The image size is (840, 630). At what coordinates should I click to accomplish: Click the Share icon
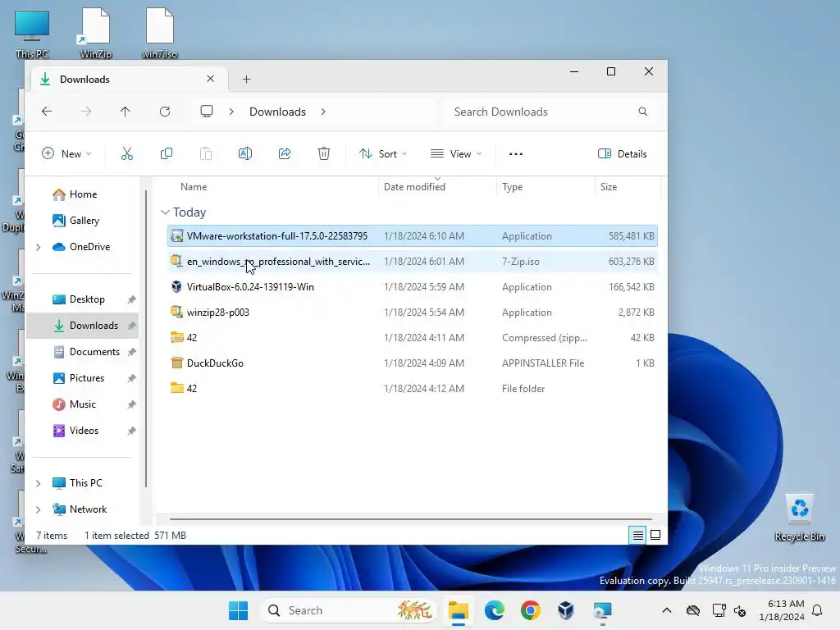(285, 153)
